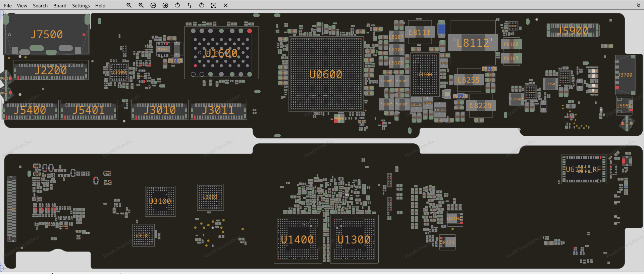Image resolution: width=644 pixels, height=274 pixels.
Task: Open the Settings menu
Action: point(81,6)
